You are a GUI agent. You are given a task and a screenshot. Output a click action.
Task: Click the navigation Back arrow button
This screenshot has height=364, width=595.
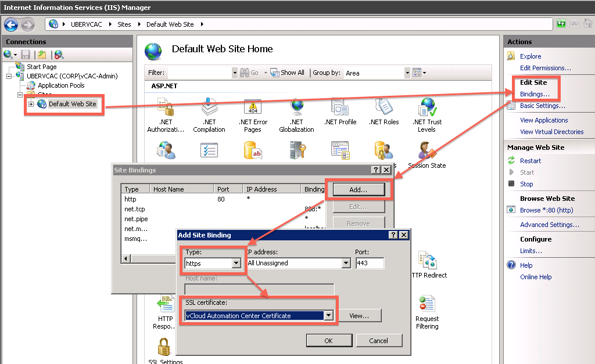click(x=11, y=24)
